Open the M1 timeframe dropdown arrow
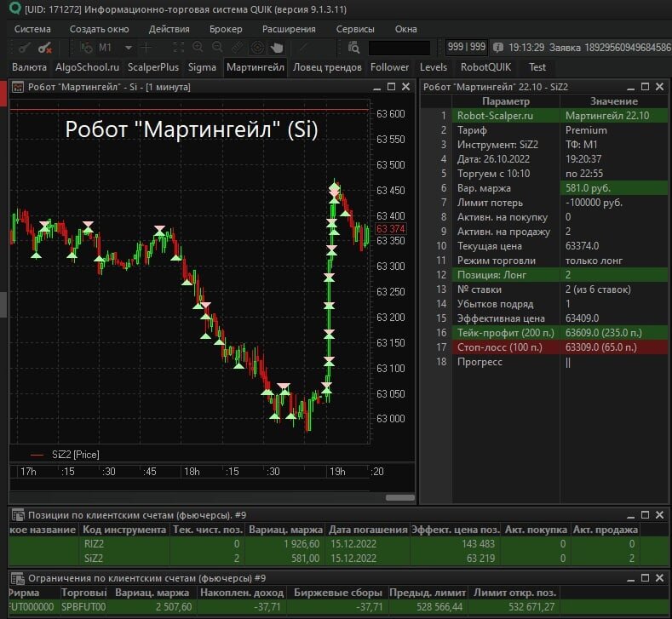The width and height of the screenshot is (672, 619). (x=128, y=48)
